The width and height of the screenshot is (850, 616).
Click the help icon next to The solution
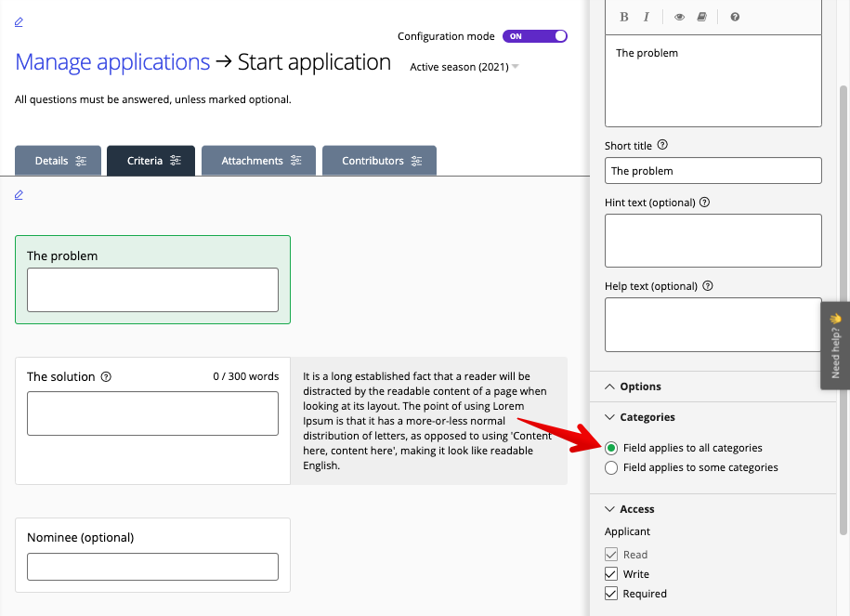(x=106, y=376)
